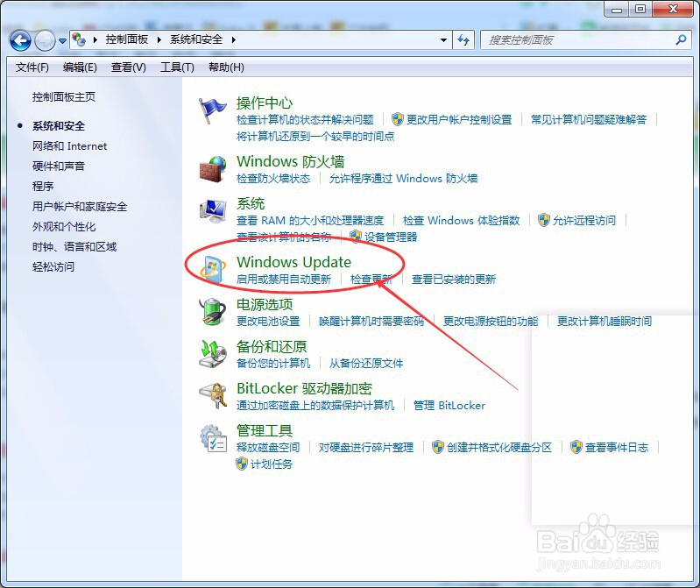Select 外观和个性化 in sidebar
Screen dimensions: 700x588
[64, 226]
